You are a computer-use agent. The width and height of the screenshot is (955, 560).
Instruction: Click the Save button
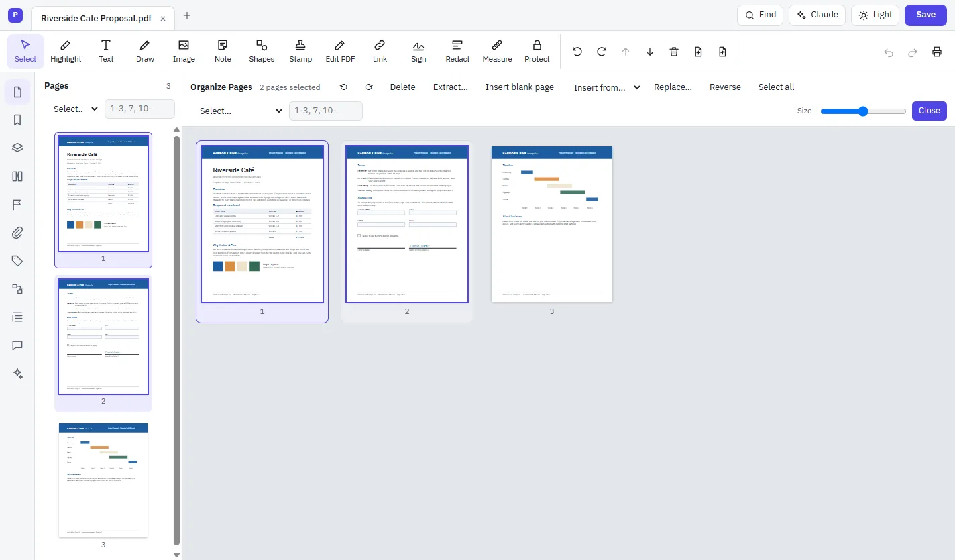[x=925, y=15]
